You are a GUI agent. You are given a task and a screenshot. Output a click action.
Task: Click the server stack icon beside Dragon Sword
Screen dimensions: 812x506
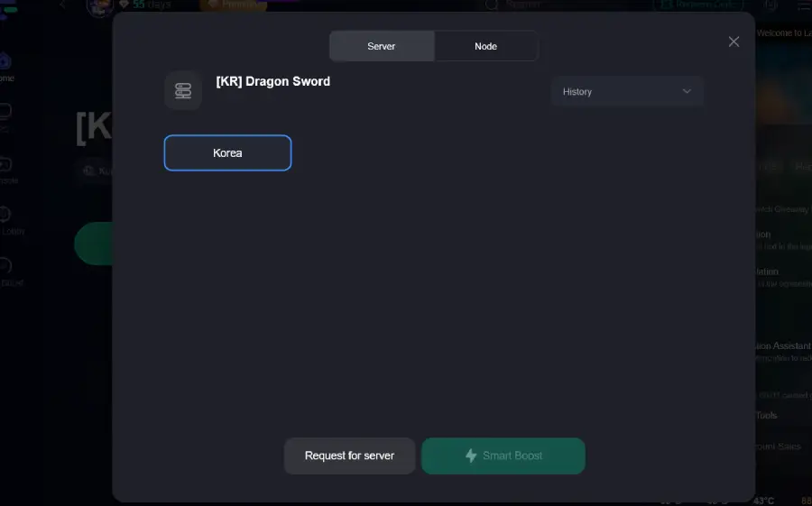click(183, 91)
